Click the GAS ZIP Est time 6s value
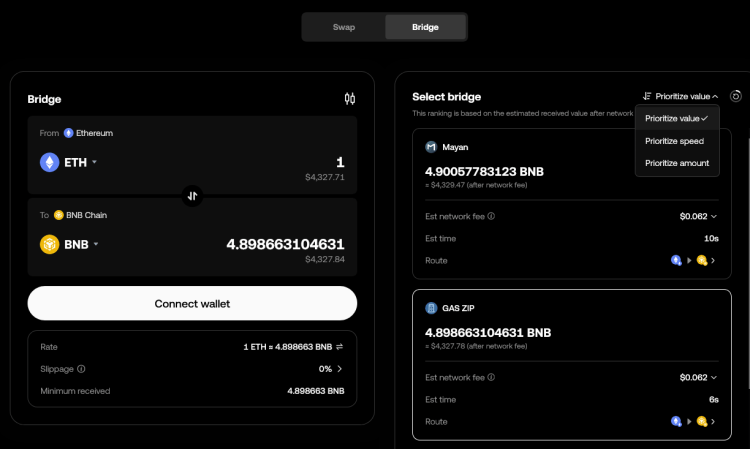The height and width of the screenshot is (449, 750). (714, 399)
